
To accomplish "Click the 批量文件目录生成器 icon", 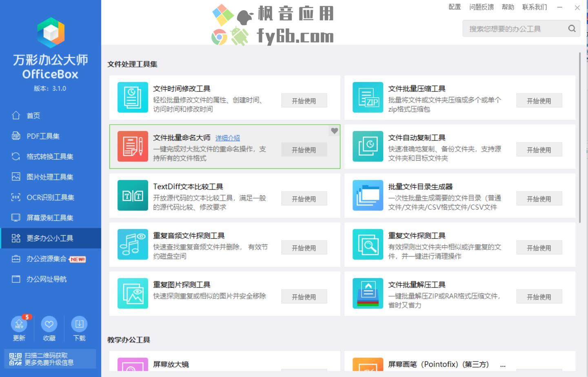I will (x=368, y=195).
